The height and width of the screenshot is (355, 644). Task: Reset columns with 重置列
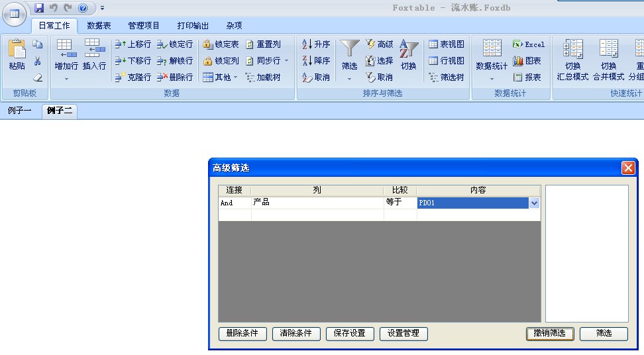coord(263,44)
